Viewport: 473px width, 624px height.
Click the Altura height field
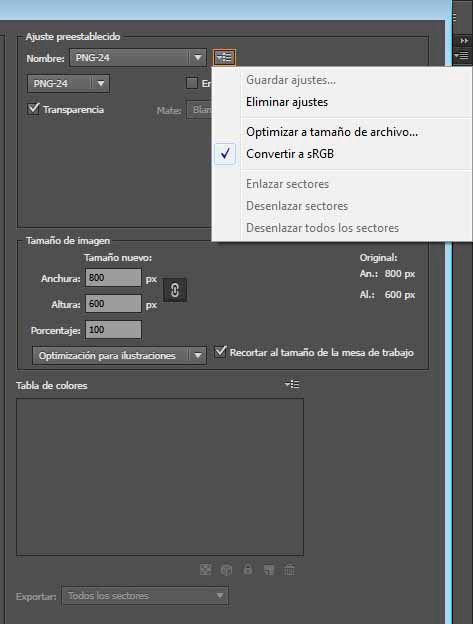(x=113, y=304)
